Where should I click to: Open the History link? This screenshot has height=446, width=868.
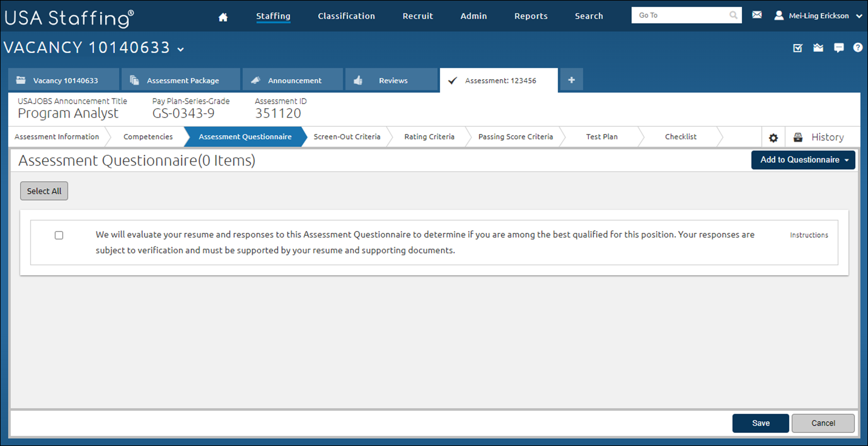click(827, 137)
